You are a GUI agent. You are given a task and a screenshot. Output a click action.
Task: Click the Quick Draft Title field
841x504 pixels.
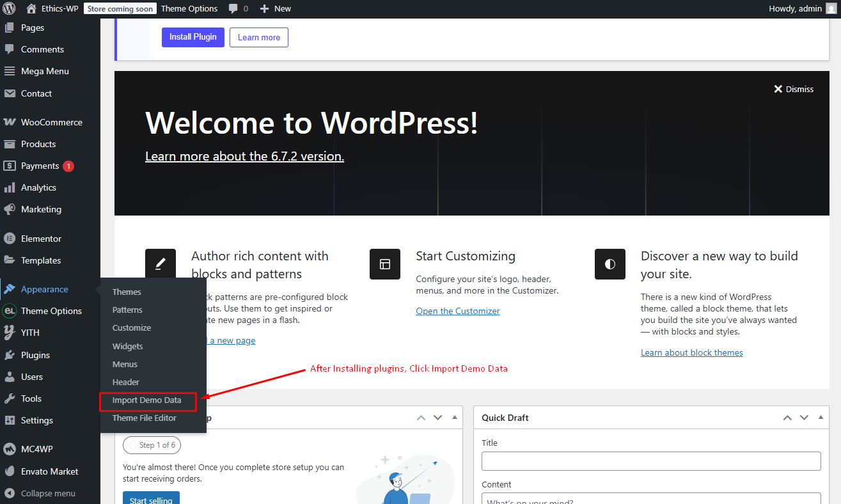tap(651, 461)
